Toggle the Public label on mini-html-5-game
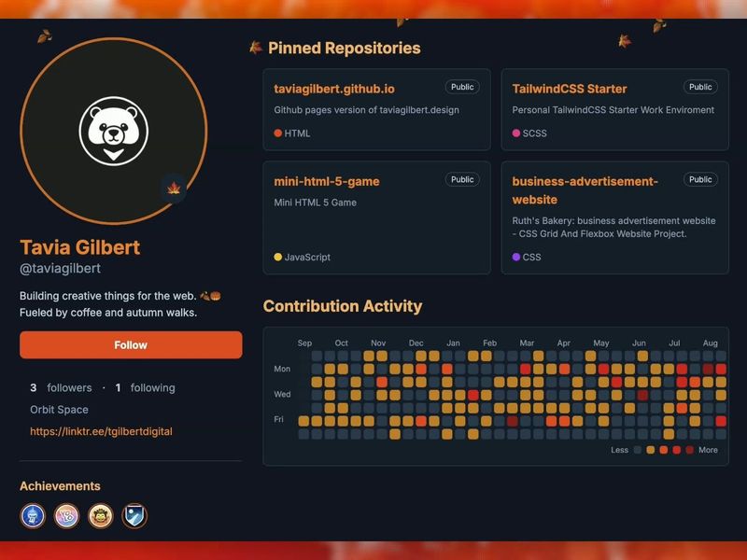 click(461, 179)
